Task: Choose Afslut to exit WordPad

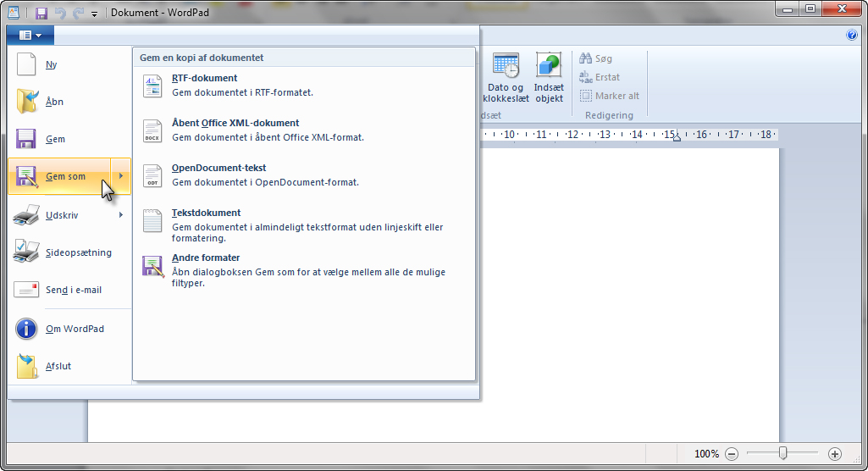Action: (x=69, y=366)
